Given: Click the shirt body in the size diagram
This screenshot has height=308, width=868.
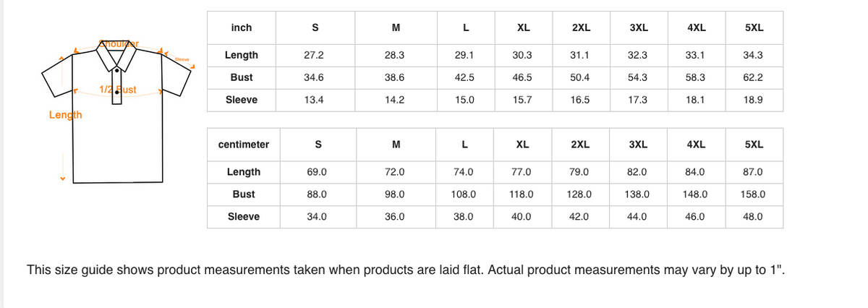Looking at the screenshot, I should click(116, 145).
